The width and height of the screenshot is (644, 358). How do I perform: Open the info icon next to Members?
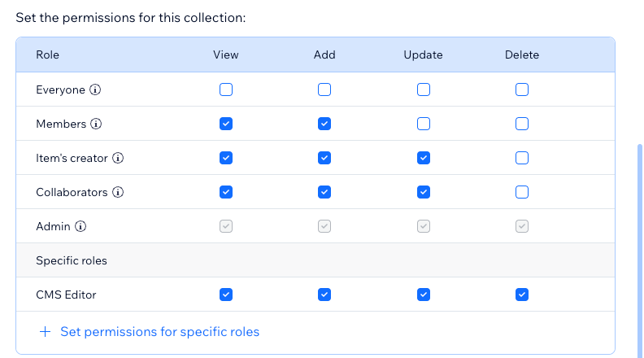click(x=96, y=124)
